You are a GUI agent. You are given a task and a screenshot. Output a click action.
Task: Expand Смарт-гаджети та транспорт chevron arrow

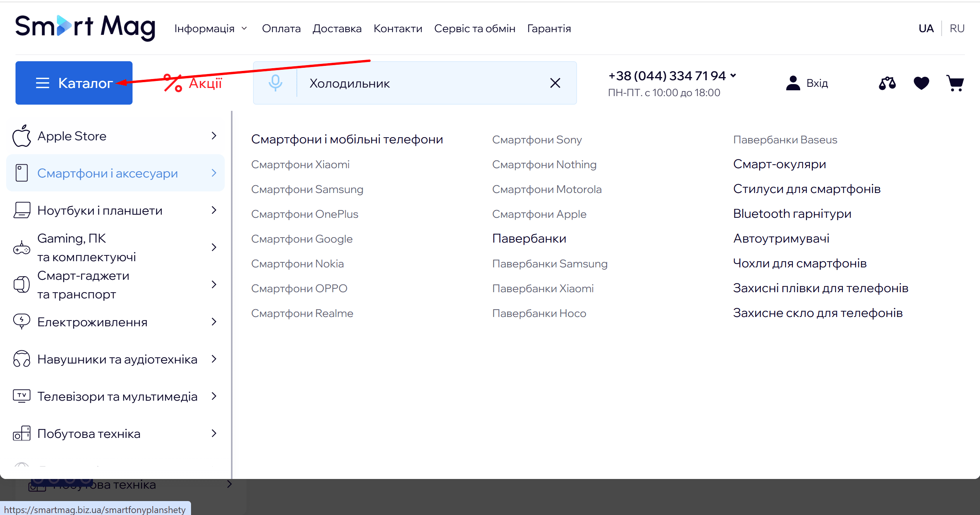214,284
